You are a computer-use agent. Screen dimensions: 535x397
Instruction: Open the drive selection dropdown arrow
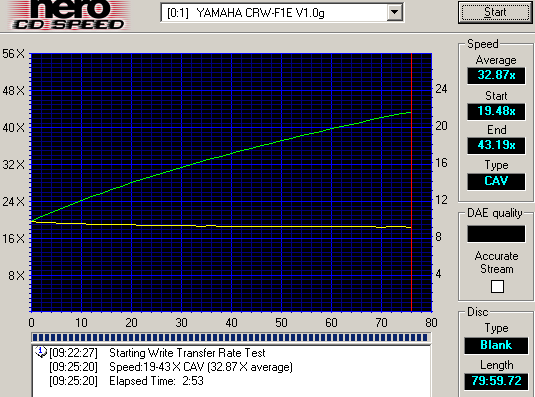395,12
